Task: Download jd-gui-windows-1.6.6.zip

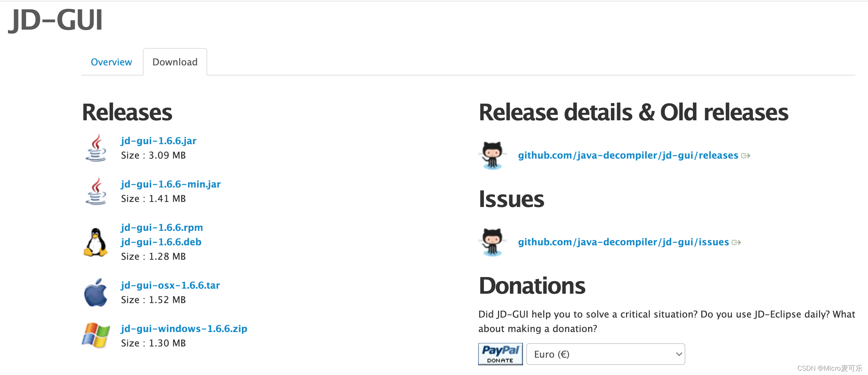Action: [184, 328]
